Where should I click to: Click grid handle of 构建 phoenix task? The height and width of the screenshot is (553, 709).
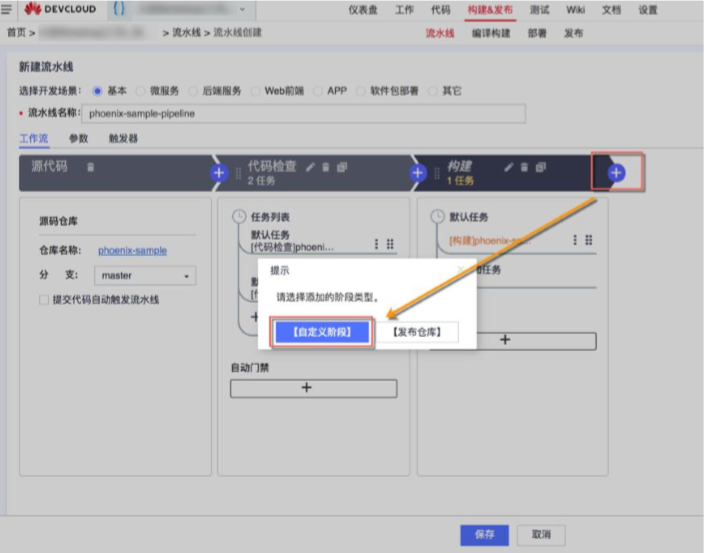(x=589, y=240)
